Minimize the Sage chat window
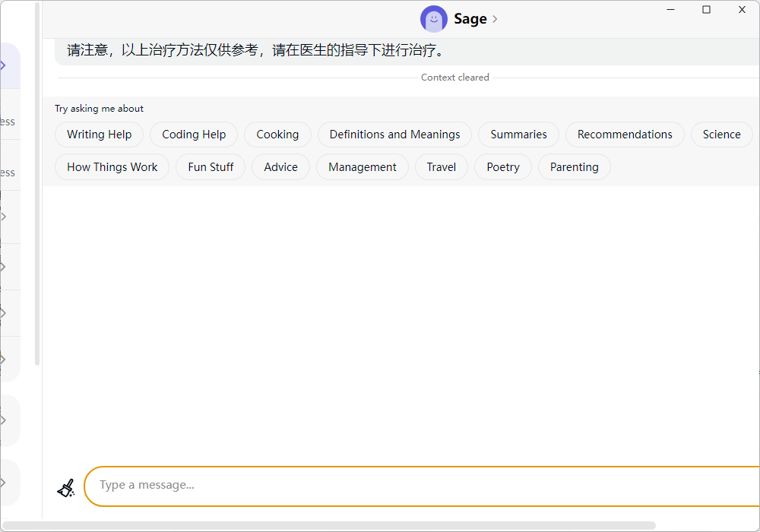This screenshot has height=532, width=760. [671, 10]
